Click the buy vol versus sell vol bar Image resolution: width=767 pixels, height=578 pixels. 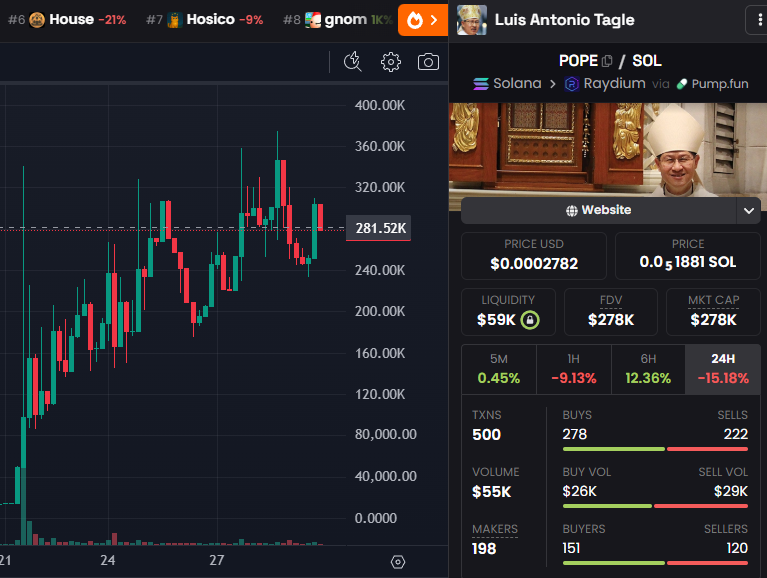pyautogui.click(x=655, y=506)
